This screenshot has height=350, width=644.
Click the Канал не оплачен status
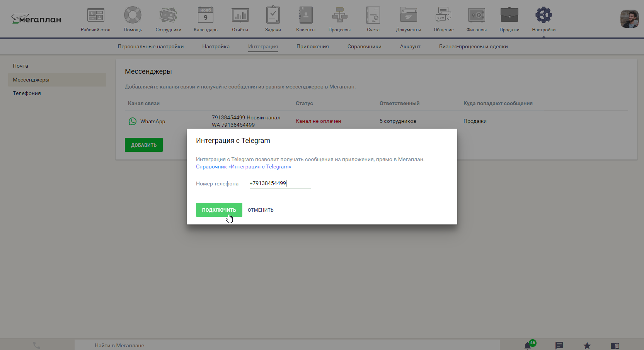pos(318,121)
